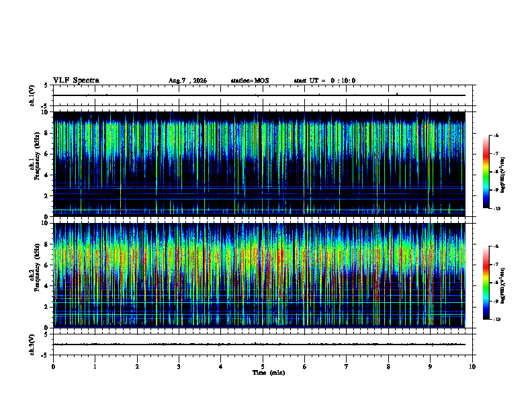Click the ch.2 spectrogram colour bar
Viewport: 532px width, 411px height.
486,283
